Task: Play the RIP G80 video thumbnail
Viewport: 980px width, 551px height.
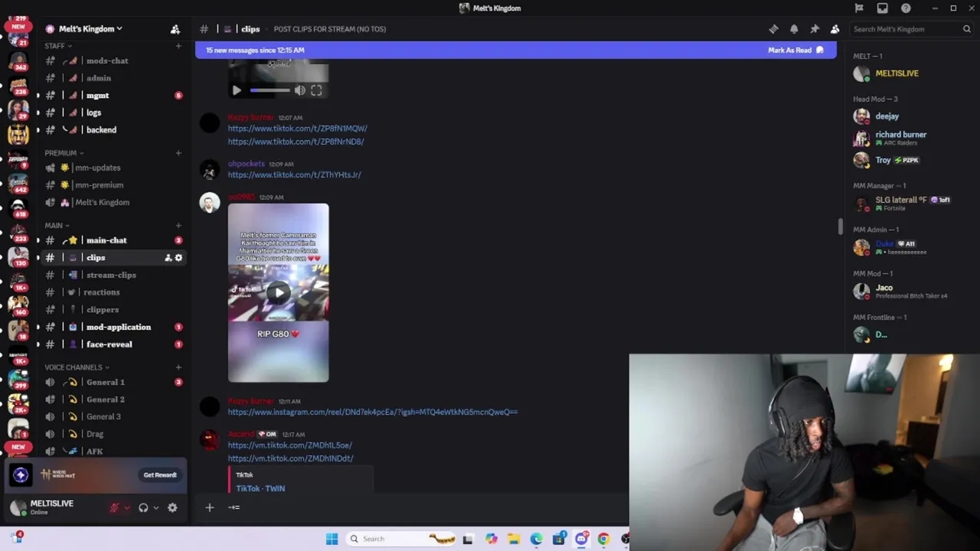Action: click(x=279, y=292)
